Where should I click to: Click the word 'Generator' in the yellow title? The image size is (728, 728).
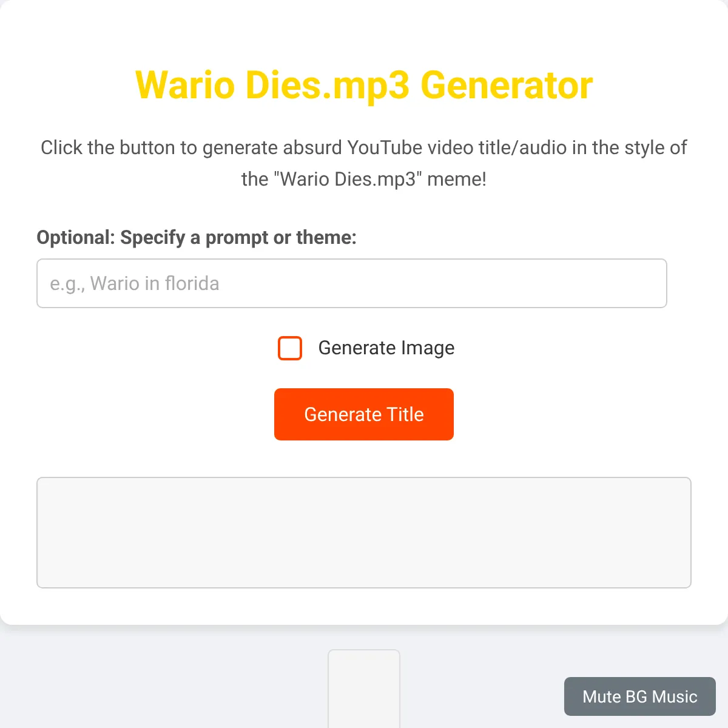[507, 85]
